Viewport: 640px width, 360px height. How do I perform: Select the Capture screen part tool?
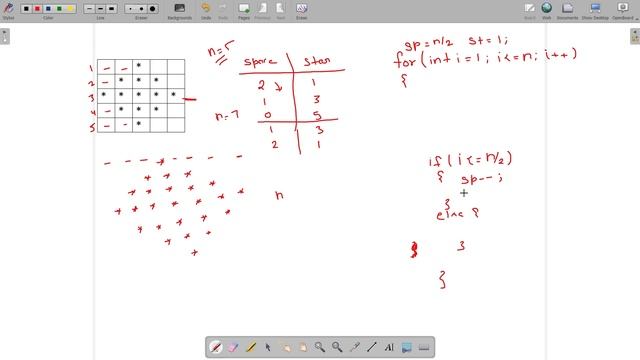(x=407, y=347)
